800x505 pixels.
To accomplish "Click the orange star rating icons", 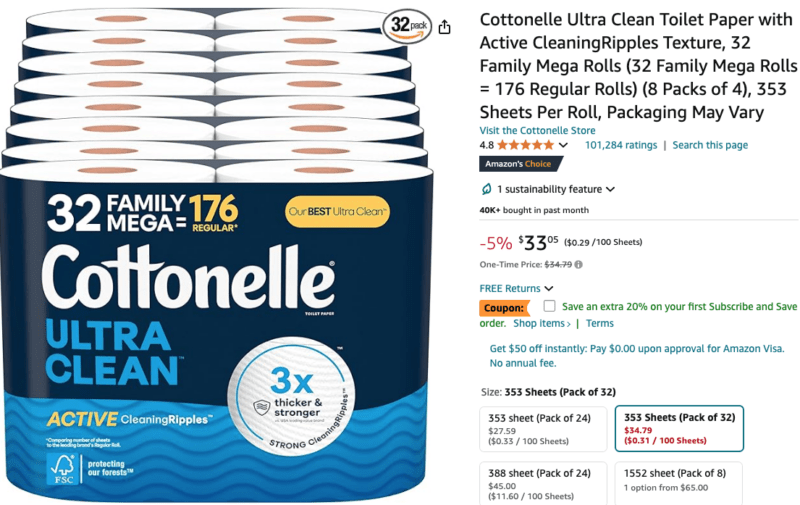I will [x=526, y=145].
